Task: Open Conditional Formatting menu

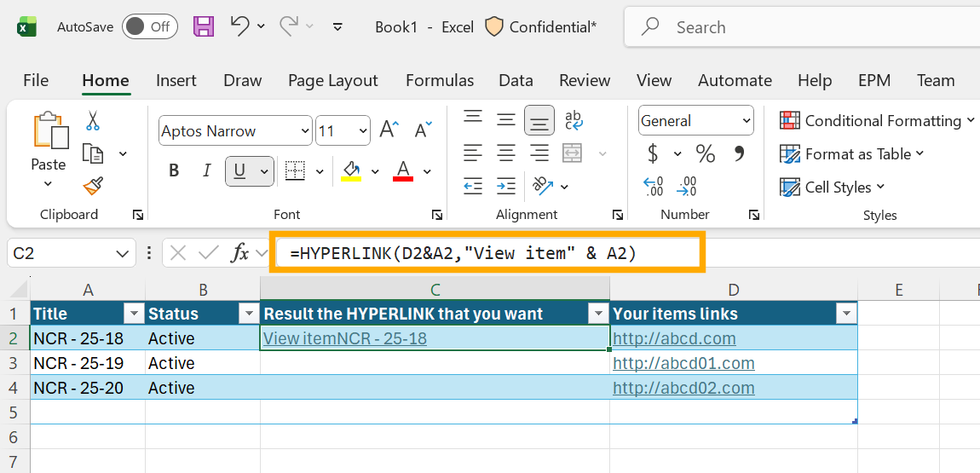Action: pos(877,120)
